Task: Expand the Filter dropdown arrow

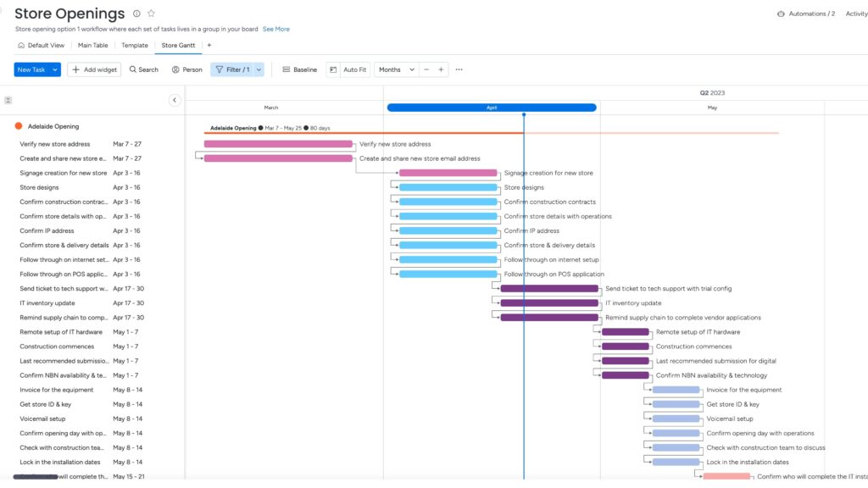Action: click(259, 69)
